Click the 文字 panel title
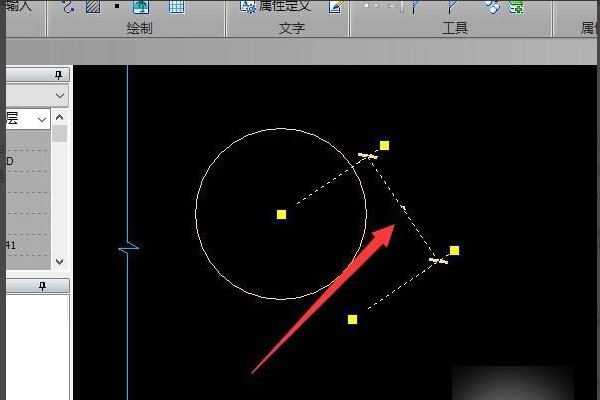This screenshot has height=400, width=600. (292, 28)
